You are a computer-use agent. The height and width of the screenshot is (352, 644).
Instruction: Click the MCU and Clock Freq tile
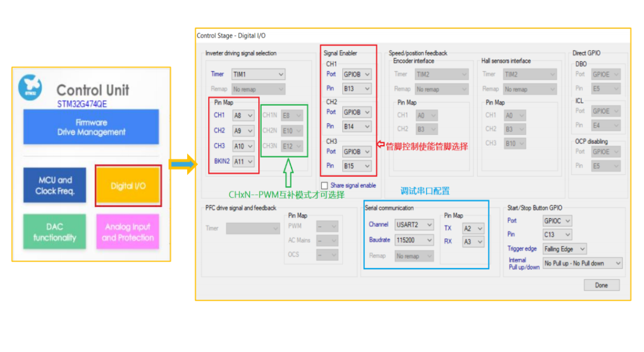(55, 185)
